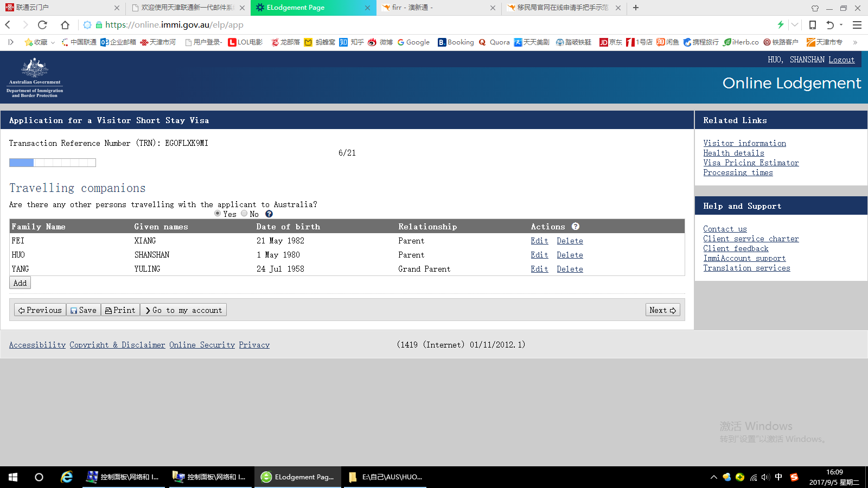Select Yes for travelling companions
868x488 pixels.
[x=218, y=214]
